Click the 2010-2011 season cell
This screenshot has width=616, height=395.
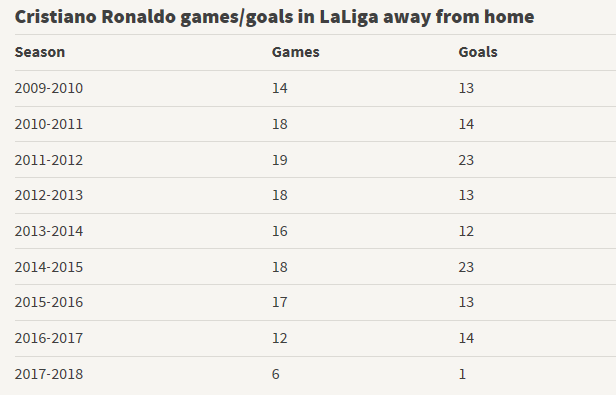(49, 124)
